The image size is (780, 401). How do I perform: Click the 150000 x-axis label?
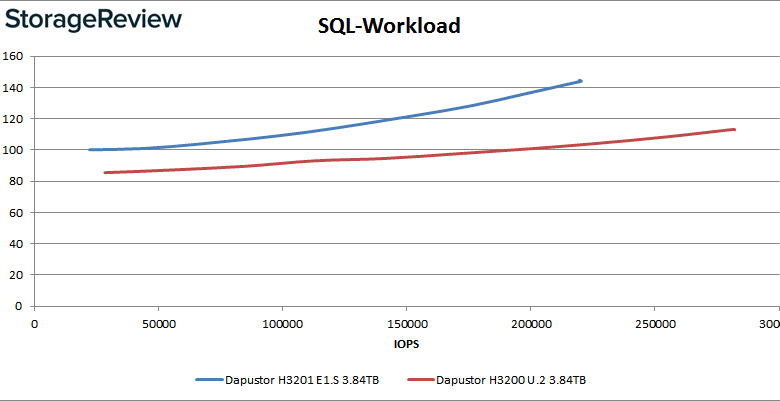(x=406, y=324)
